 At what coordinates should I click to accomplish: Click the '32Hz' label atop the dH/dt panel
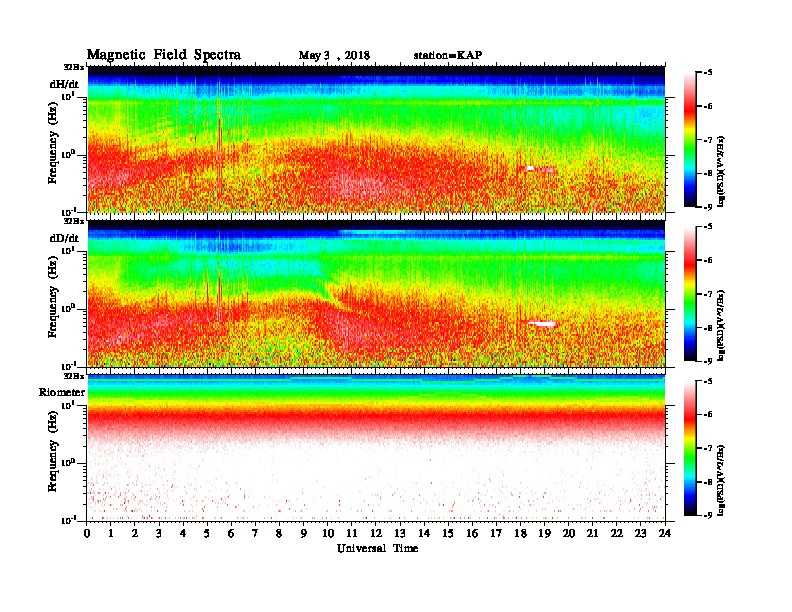(x=74, y=67)
